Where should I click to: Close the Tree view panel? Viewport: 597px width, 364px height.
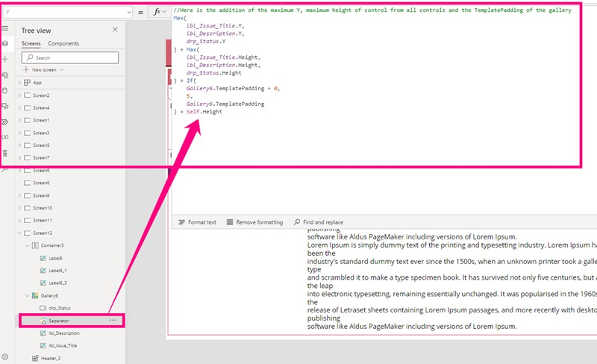pyautogui.click(x=115, y=29)
